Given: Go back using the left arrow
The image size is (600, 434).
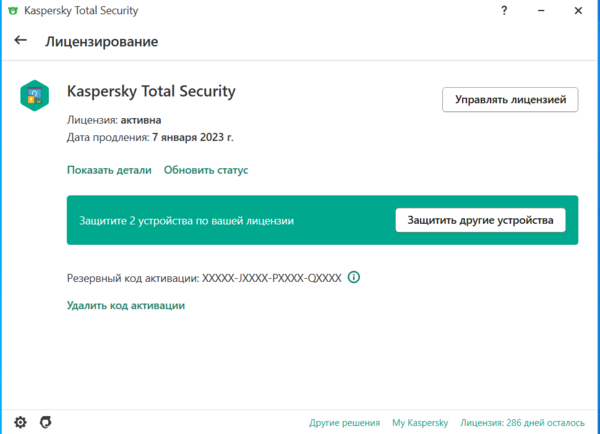Looking at the screenshot, I should click(x=21, y=41).
